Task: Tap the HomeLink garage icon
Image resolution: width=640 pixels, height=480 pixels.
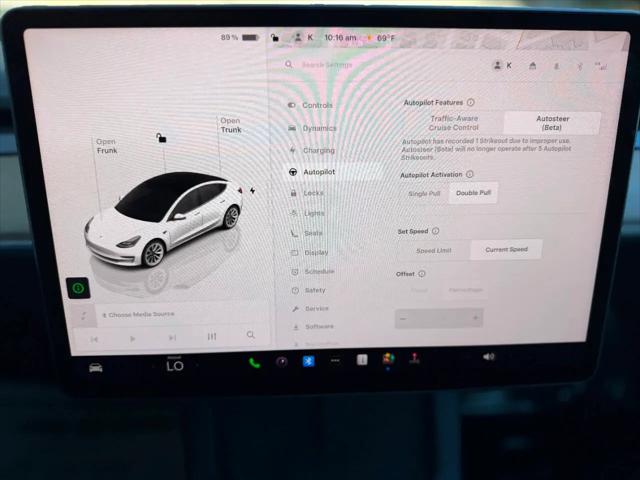Action: click(x=532, y=66)
